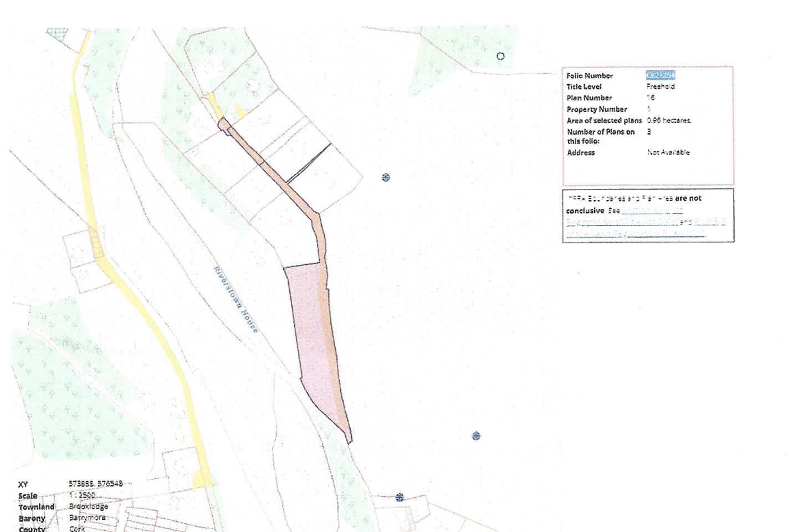Click the green cross-hatched patch at top-left corner
The height and width of the screenshot is (532, 798).
pos(57,35)
